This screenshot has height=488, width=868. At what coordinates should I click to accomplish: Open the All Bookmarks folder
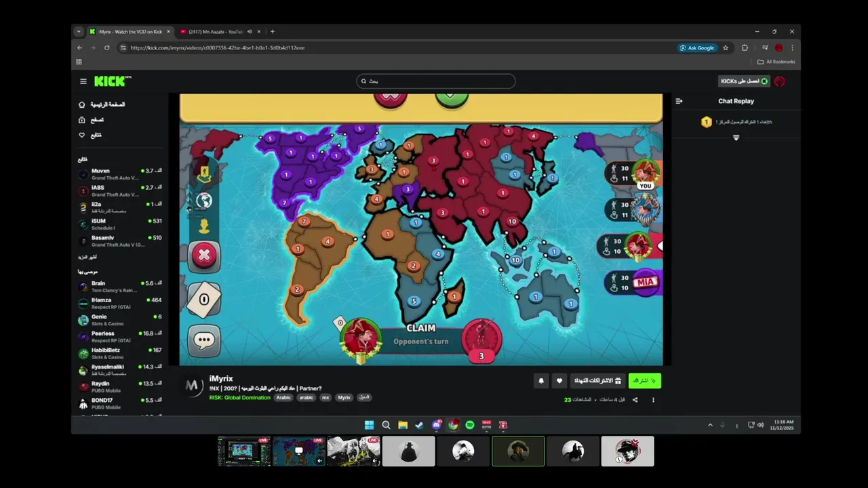(x=776, y=62)
